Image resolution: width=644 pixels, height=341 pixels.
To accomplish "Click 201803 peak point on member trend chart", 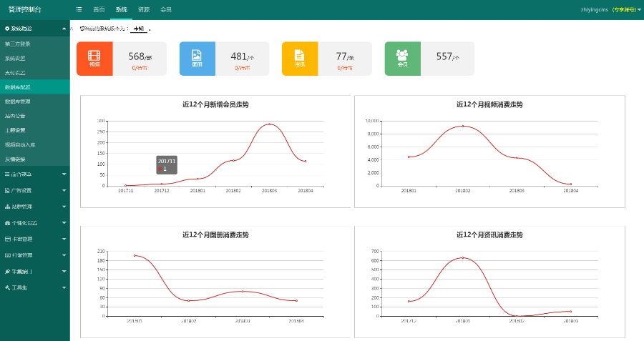I will (x=270, y=124).
